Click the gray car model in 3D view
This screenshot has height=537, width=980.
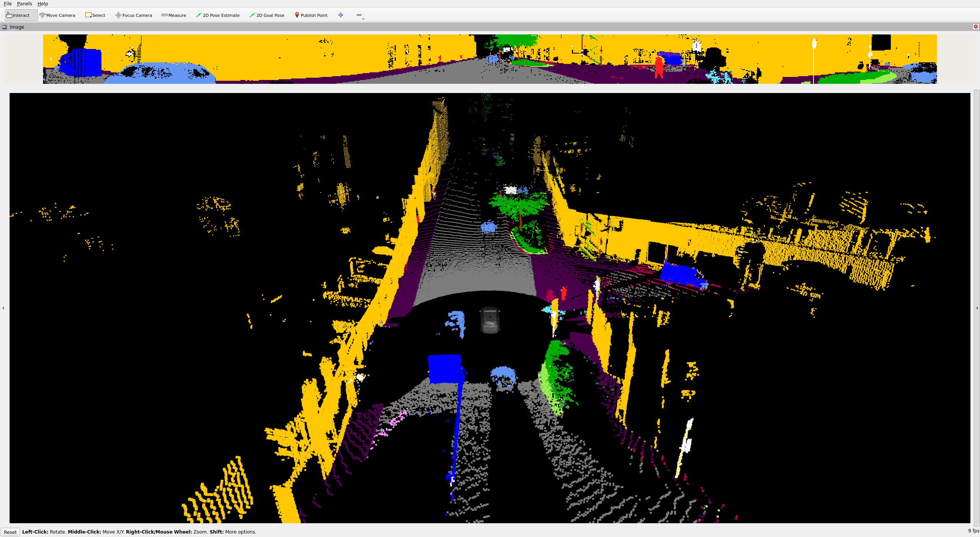490,320
